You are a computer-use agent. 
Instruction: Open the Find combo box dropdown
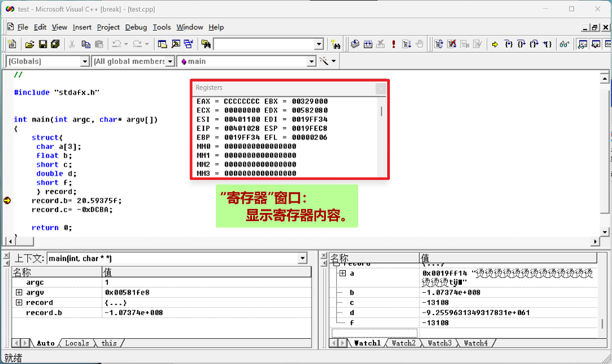[x=319, y=44]
